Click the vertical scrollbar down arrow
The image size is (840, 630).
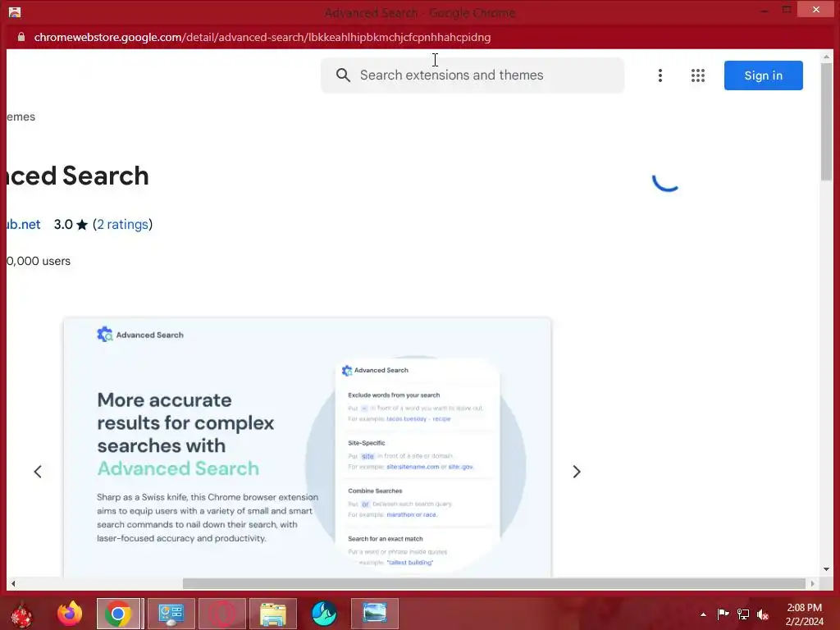(826, 569)
